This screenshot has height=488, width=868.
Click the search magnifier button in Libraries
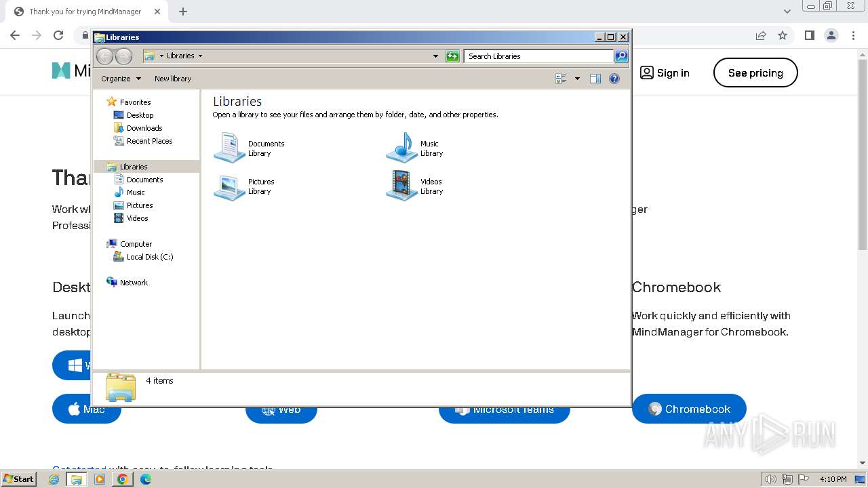[x=620, y=56]
